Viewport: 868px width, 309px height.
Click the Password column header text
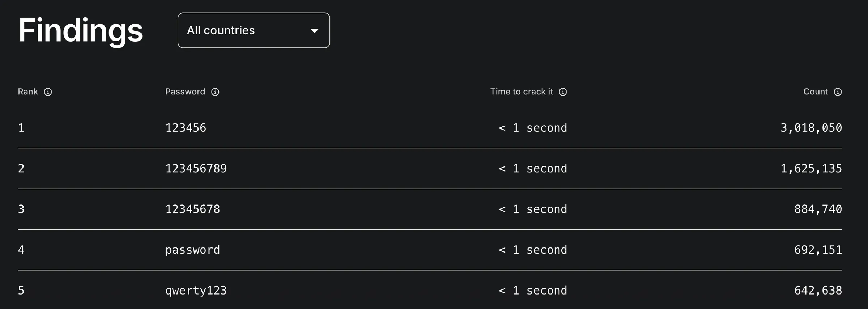coord(185,92)
